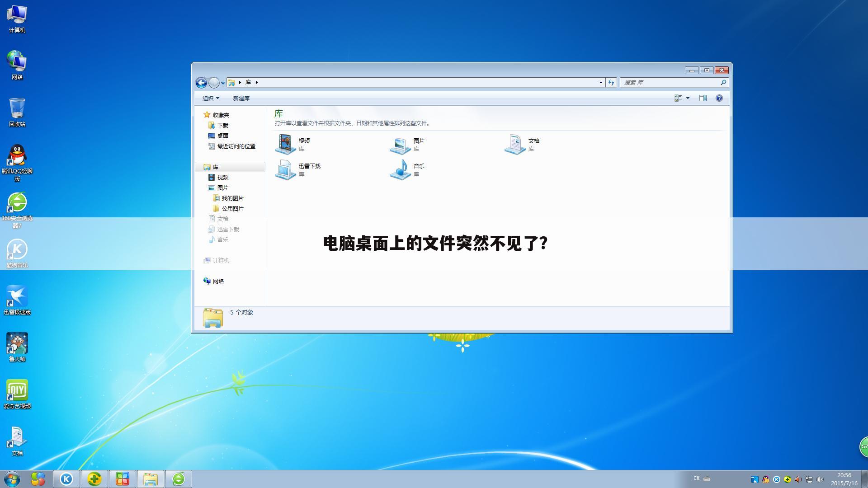Image resolution: width=868 pixels, height=488 pixels.
Task: Open address bar history dropdown
Action: (601, 82)
